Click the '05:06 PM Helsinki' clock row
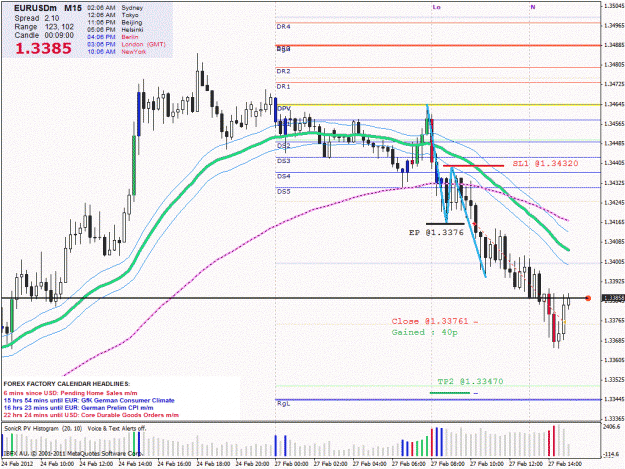Screen dimensions: 625x469 [115, 29]
